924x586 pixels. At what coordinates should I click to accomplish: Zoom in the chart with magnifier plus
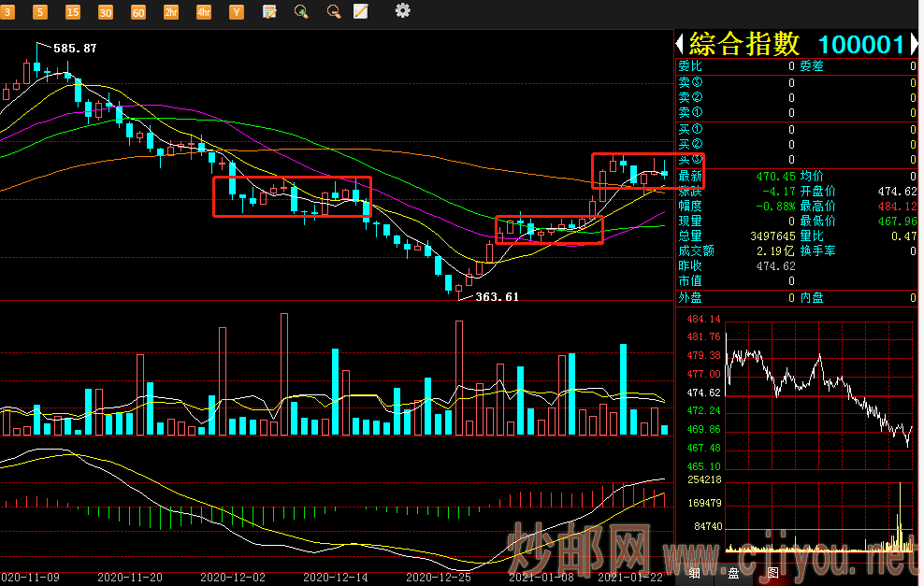tap(301, 12)
